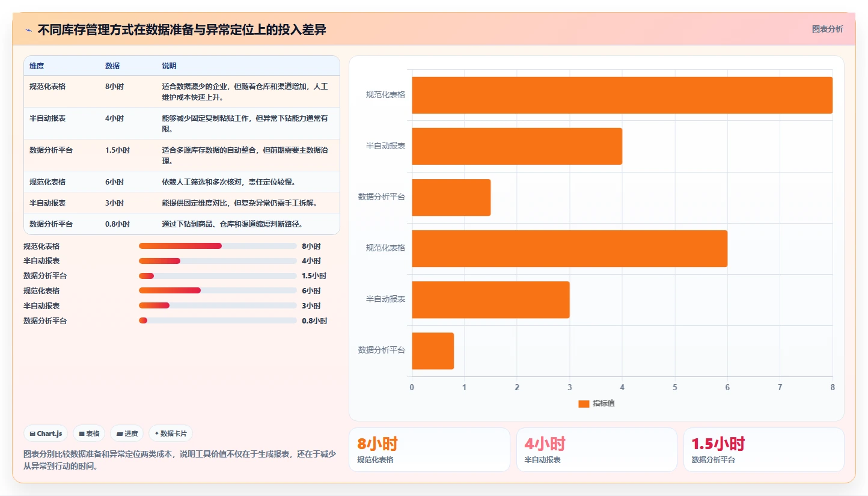
Task: Click the 维度 column header in the table
Action: click(x=37, y=66)
